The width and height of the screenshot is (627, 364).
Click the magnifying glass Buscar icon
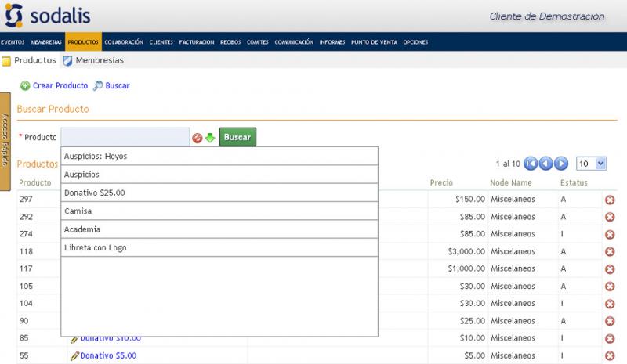coord(98,85)
